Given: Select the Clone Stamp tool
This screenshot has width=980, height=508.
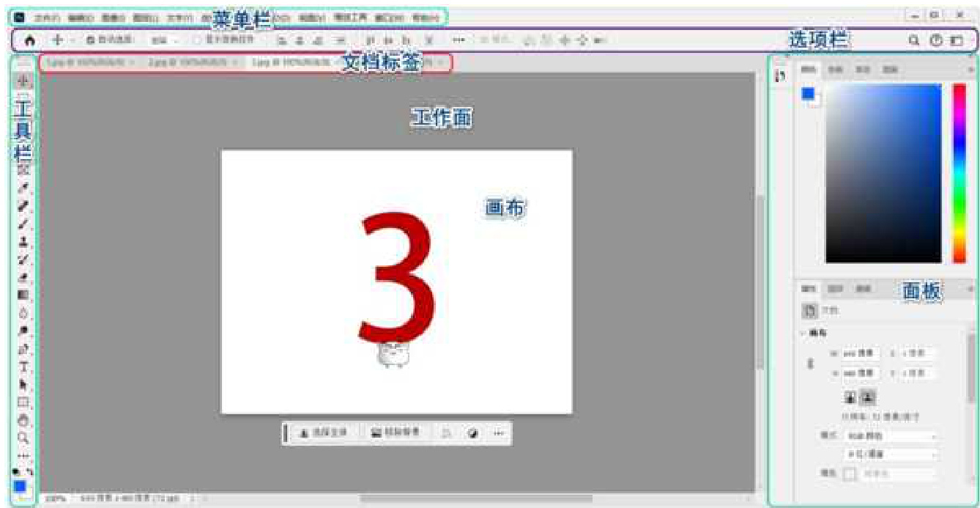Looking at the screenshot, I should tap(23, 241).
